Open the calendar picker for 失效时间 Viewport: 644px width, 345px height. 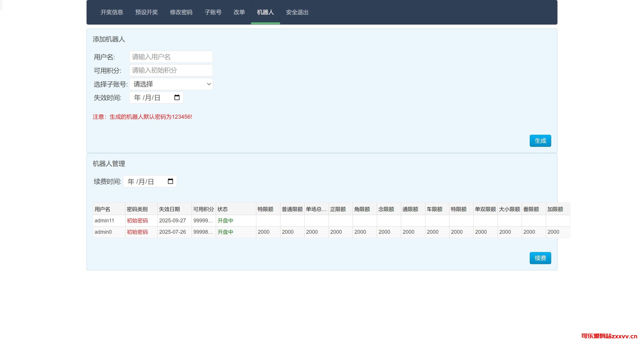[177, 97]
